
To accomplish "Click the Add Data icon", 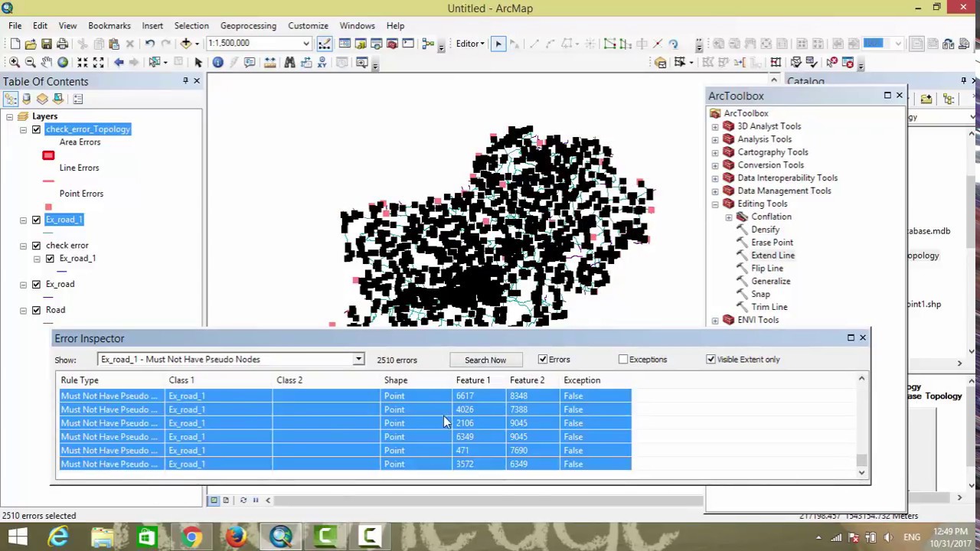I will pyautogui.click(x=185, y=44).
